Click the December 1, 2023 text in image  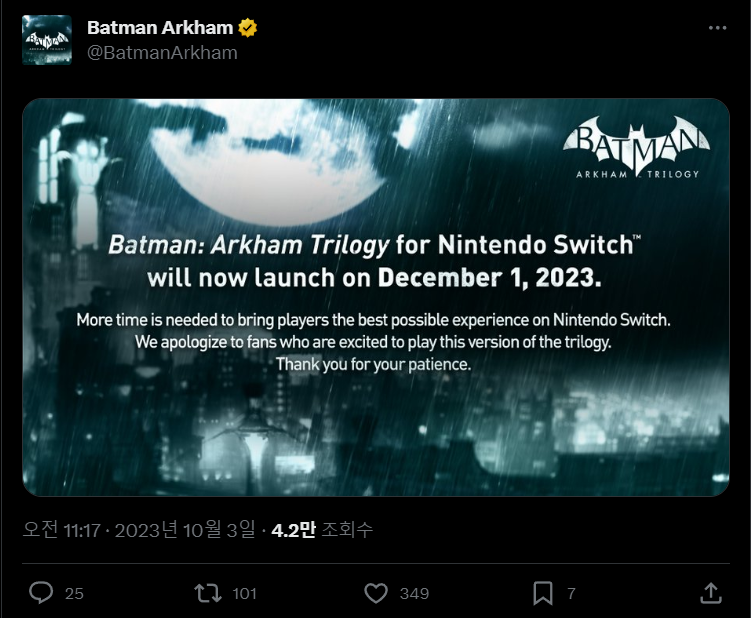pyautogui.click(x=489, y=278)
